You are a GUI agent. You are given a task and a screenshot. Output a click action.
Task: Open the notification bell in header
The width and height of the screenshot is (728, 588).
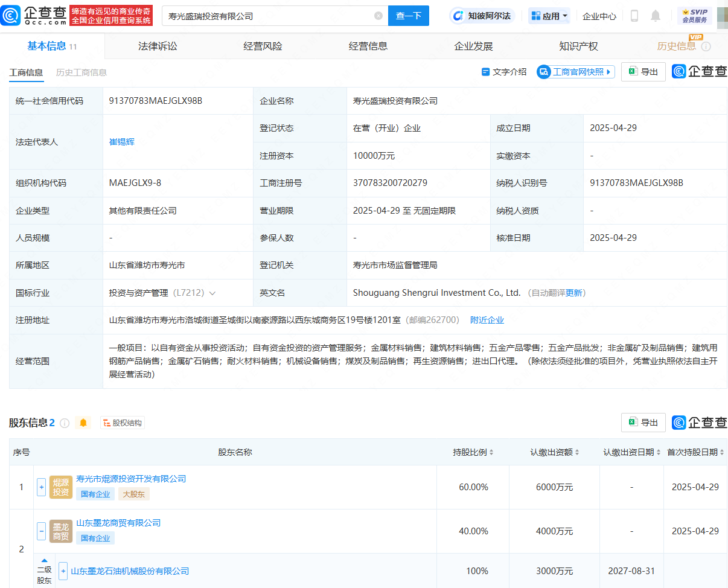[656, 16]
